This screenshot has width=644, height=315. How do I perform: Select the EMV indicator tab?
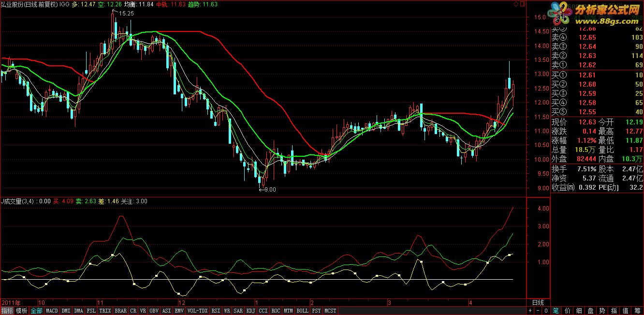tap(179, 311)
